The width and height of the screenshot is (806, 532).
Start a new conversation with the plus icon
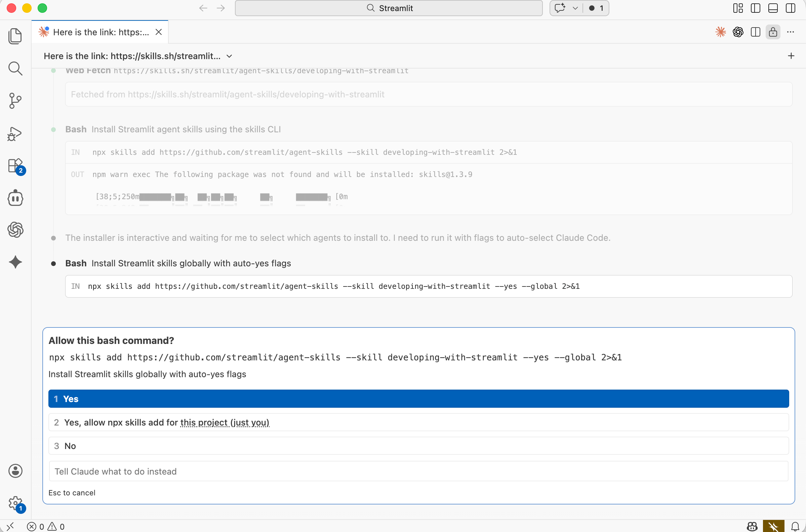pyautogui.click(x=791, y=56)
